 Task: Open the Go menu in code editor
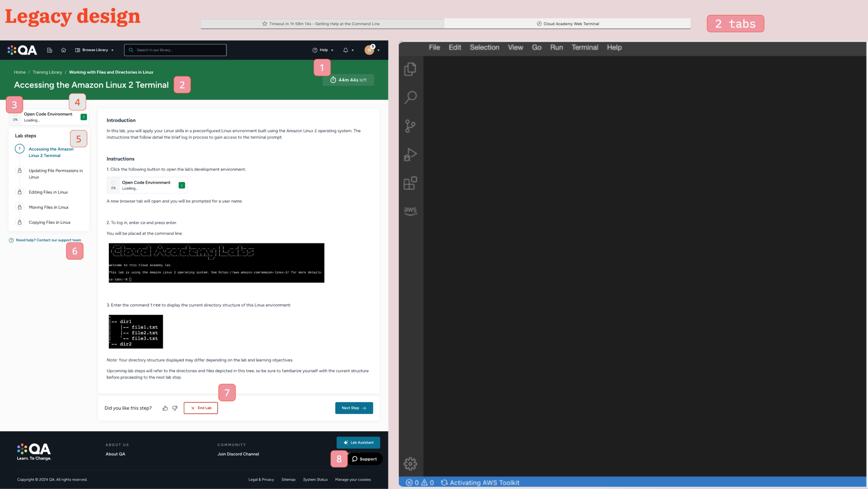coord(536,47)
